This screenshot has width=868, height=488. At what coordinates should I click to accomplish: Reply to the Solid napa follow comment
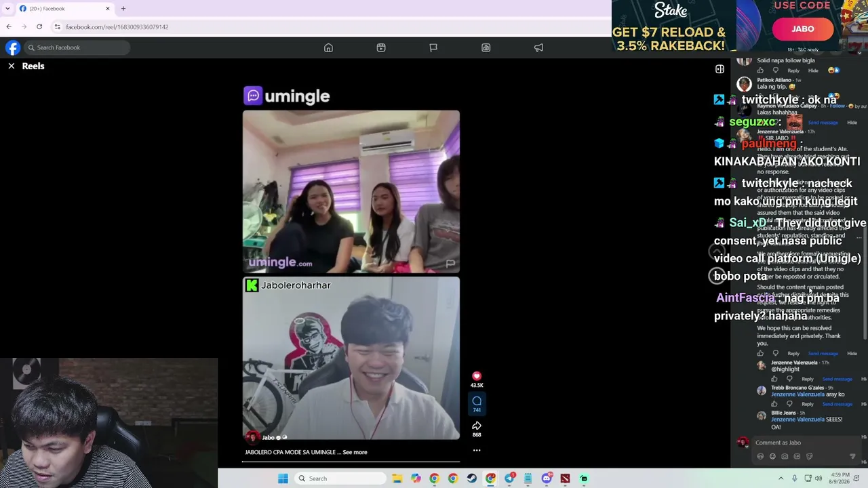coord(793,70)
